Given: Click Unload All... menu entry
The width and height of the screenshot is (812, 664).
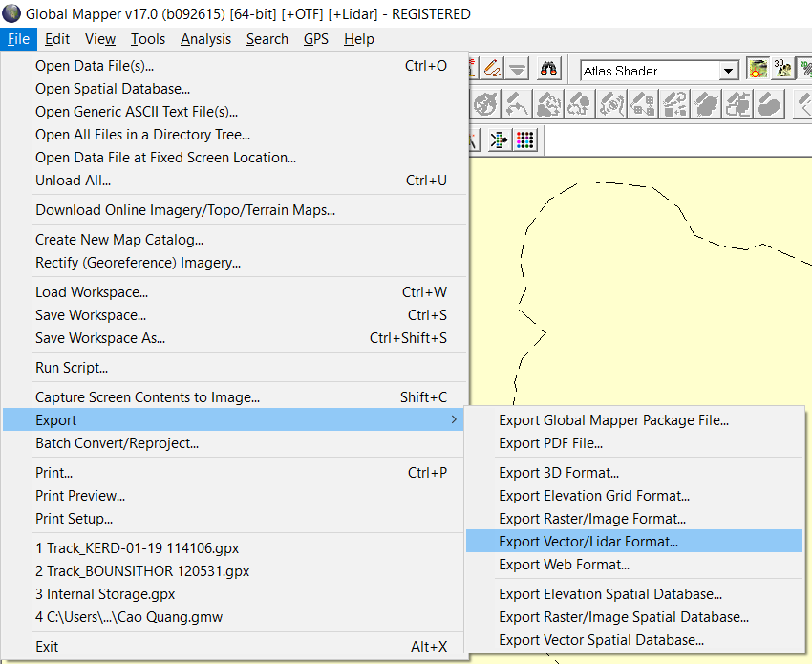Looking at the screenshot, I should 235,181.
